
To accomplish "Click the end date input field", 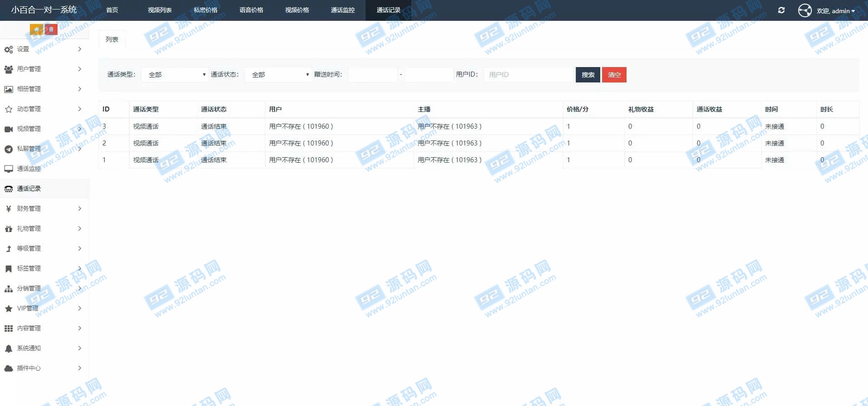I will click(429, 75).
